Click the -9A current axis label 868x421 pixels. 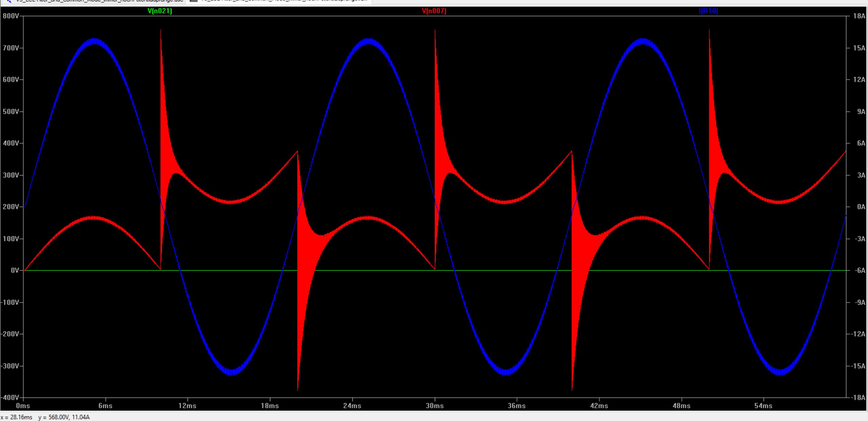[x=860, y=302]
